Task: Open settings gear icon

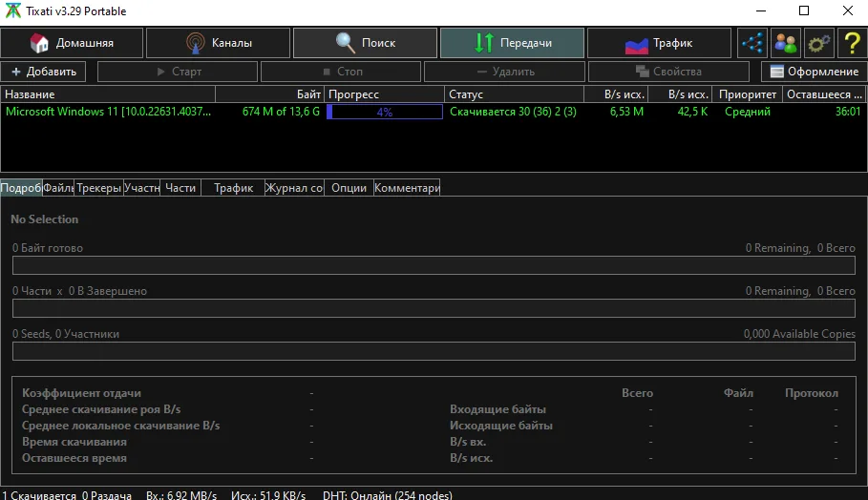Action: [x=818, y=43]
